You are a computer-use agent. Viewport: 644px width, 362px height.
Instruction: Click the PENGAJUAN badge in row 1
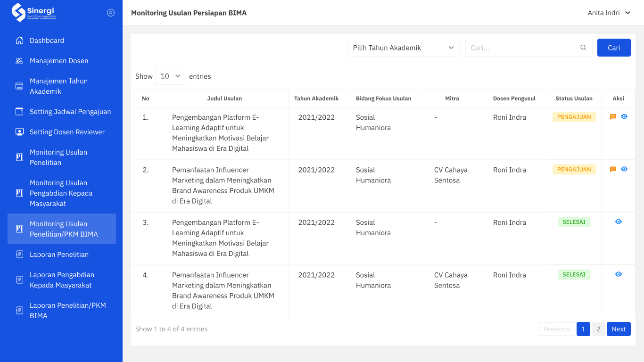click(x=574, y=117)
